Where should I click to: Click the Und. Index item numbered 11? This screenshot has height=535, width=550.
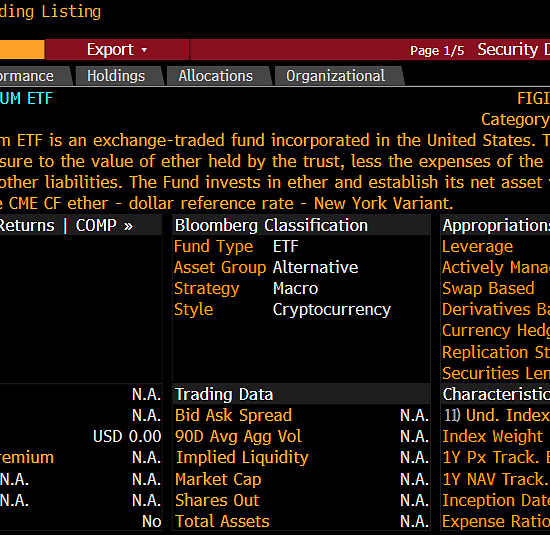tap(496, 415)
